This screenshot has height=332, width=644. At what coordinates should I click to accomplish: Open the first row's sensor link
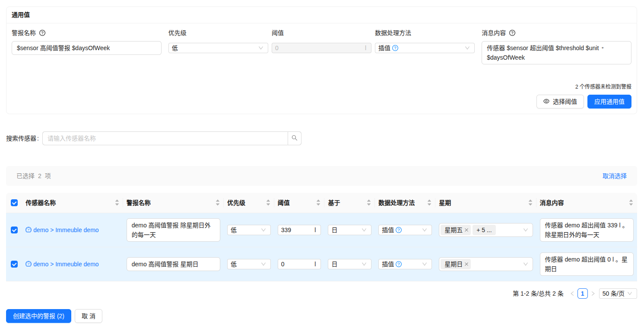pos(66,230)
